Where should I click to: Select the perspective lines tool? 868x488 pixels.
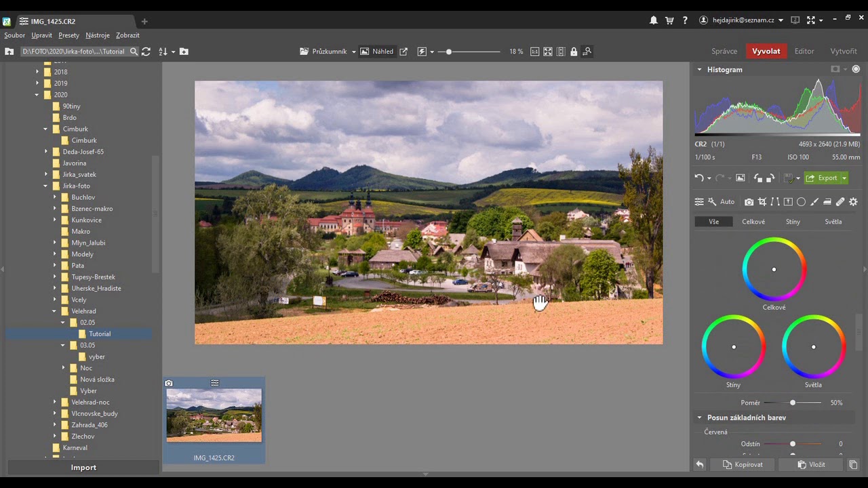click(775, 202)
